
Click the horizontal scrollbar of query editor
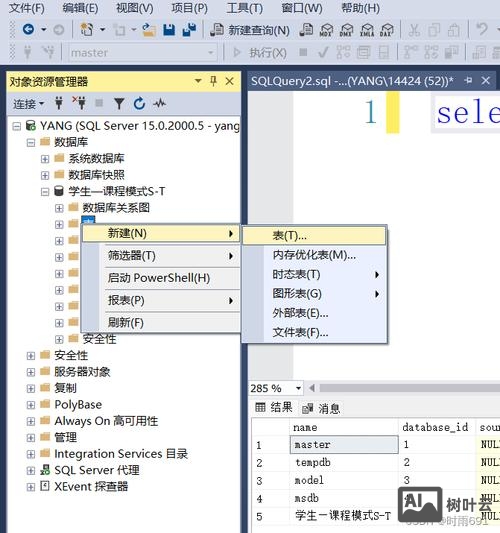pyautogui.click(x=410, y=388)
